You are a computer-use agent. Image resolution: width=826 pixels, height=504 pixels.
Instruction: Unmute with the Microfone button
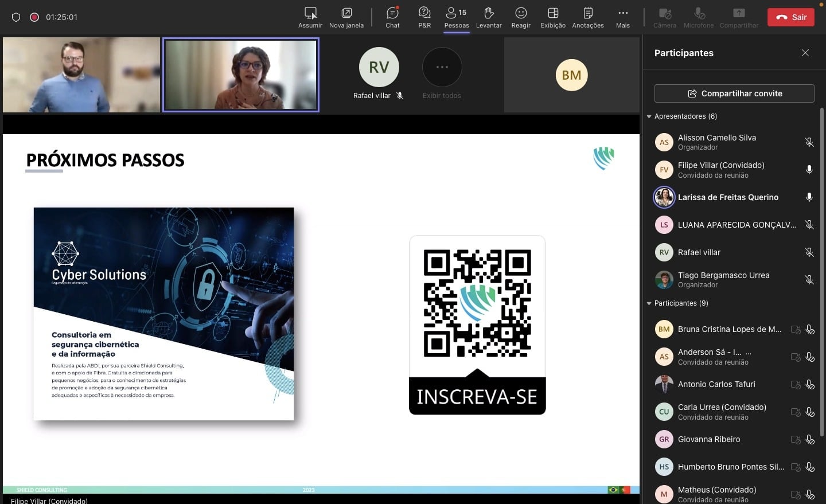(699, 17)
